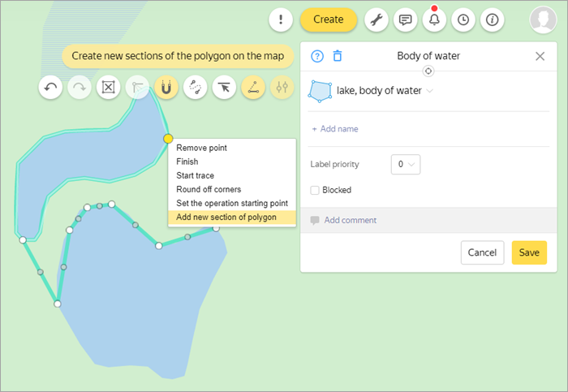The image size is (568, 392).
Task: Open the wrench tools menu
Action: pos(376,19)
